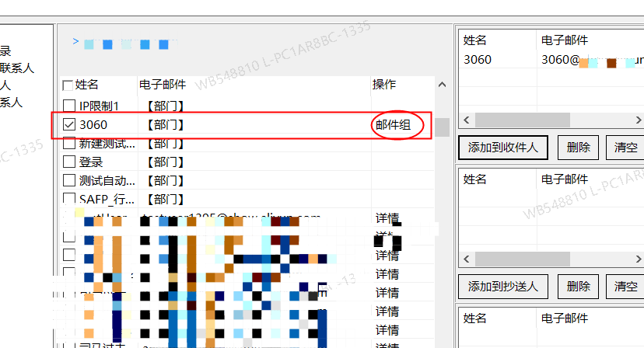
Task: Tick the 登录 row checkbox
Action: pos(68,162)
